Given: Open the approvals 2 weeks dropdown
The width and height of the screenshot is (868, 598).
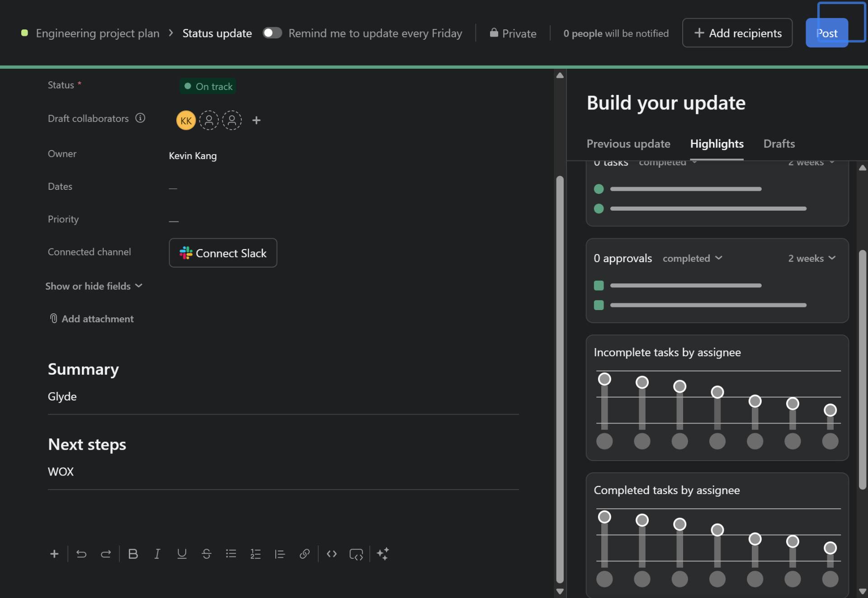Looking at the screenshot, I should point(811,258).
